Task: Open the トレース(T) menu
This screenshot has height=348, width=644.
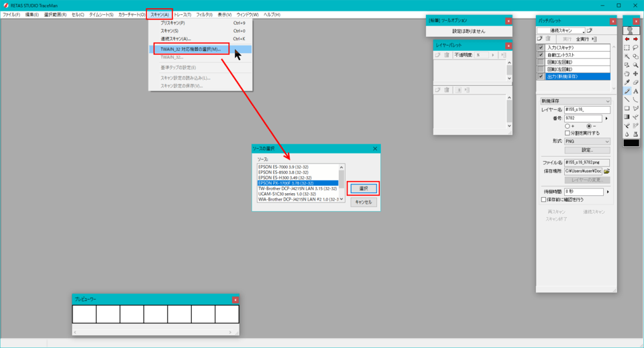Action: [x=182, y=15]
